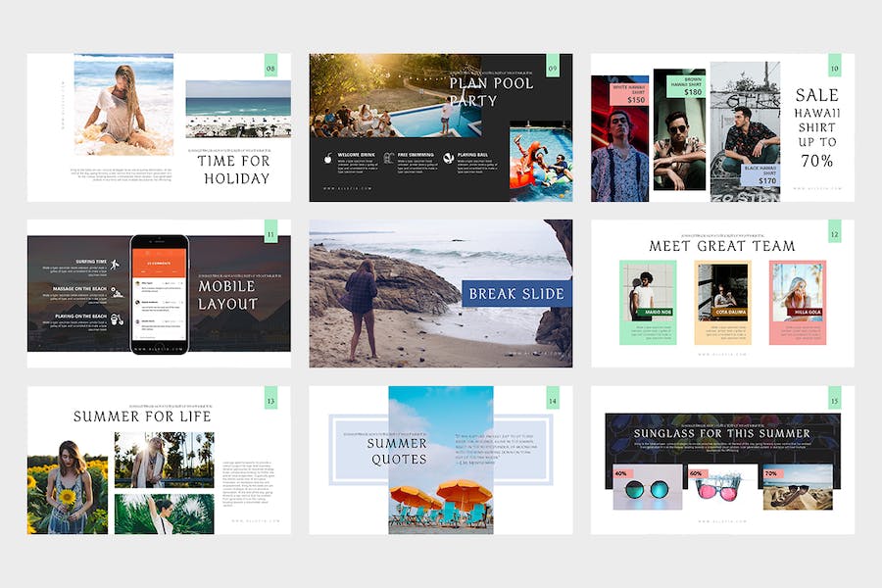Click the $180 Brown Hawaii Shirt price tag

coord(686,86)
